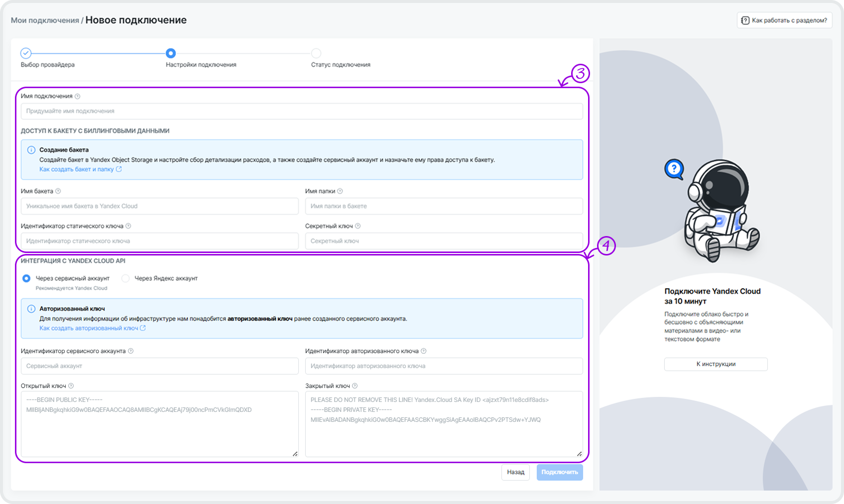The height and width of the screenshot is (504, 844).
Task: Click help icon next to Открытый ключ
Action: pos(71,386)
